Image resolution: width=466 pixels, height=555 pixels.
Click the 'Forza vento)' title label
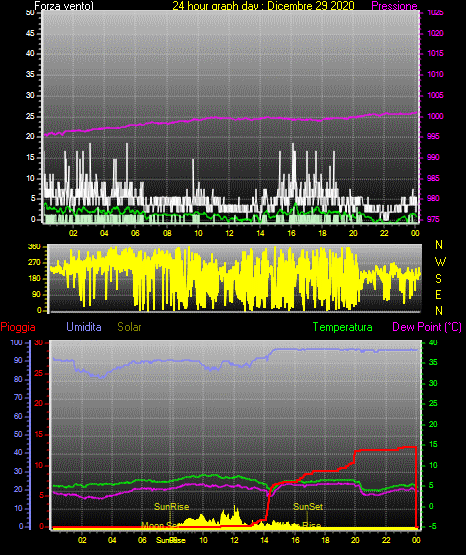tap(64, 6)
